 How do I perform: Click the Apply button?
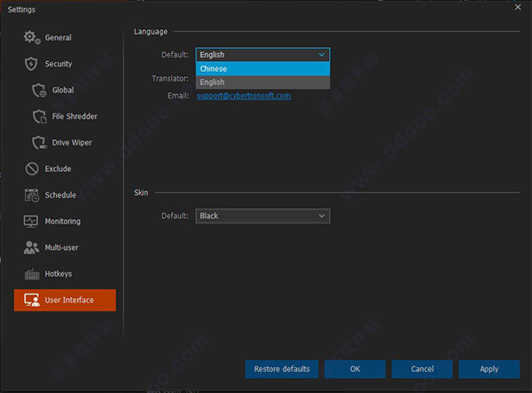[x=489, y=369]
